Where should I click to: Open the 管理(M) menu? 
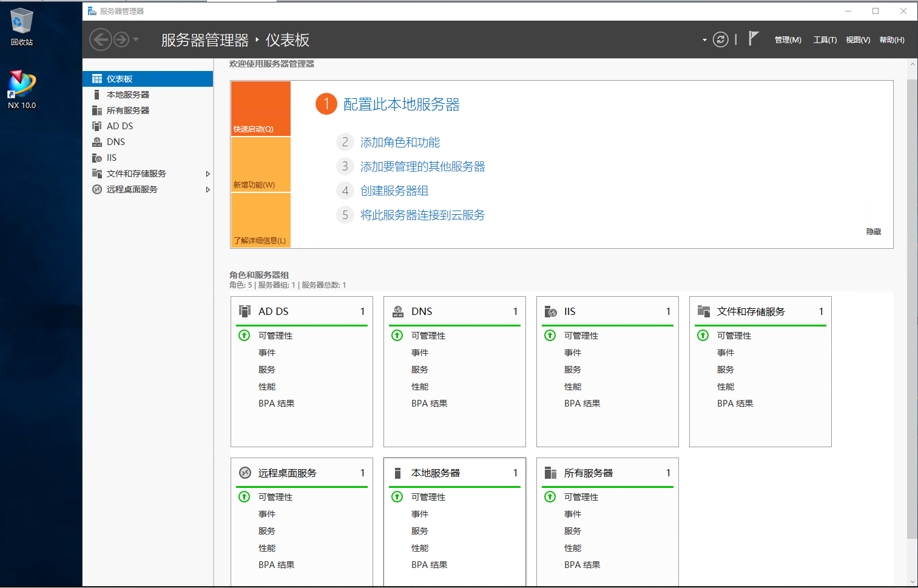[788, 40]
